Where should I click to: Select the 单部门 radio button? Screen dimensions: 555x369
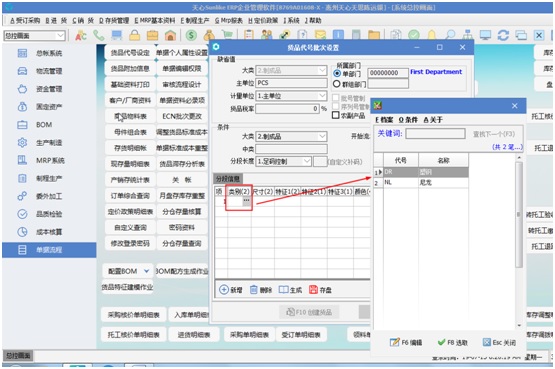tap(337, 74)
